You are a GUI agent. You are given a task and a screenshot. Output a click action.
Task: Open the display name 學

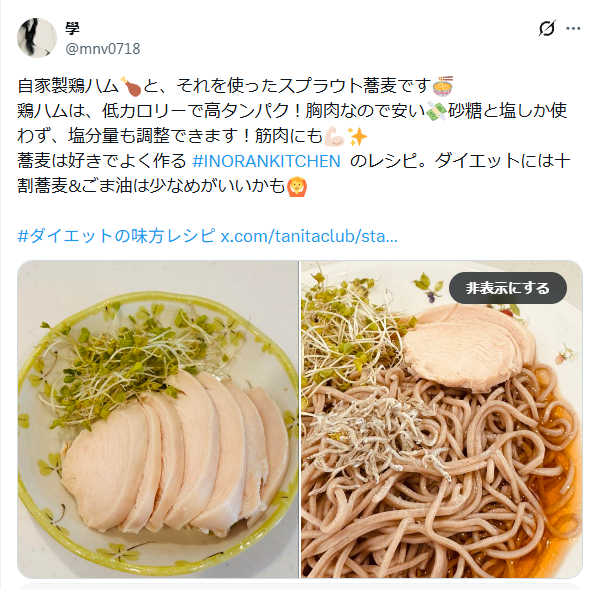(72, 28)
